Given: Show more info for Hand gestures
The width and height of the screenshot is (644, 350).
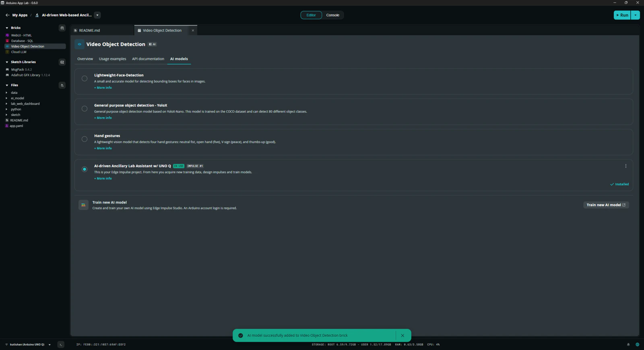Looking at the screenshot, I should tap(103, 148).
